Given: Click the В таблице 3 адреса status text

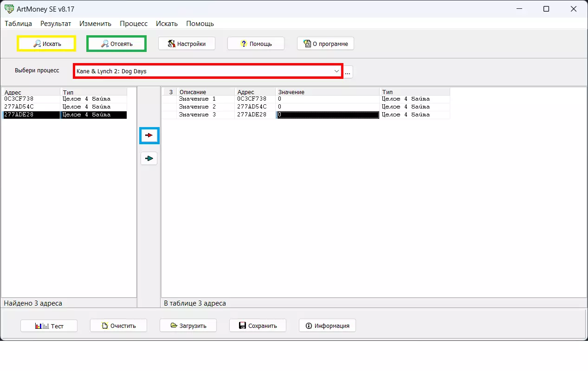Looking at the screenshot, I should pos(195,303).
